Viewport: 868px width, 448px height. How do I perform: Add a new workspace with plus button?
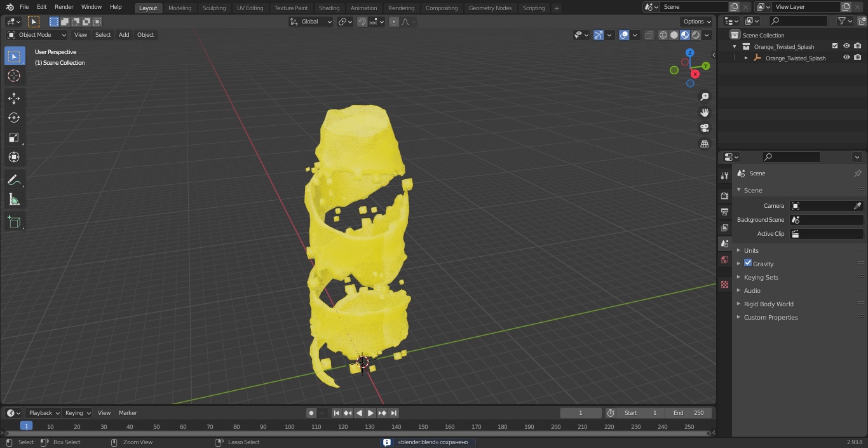coord(557,8)
